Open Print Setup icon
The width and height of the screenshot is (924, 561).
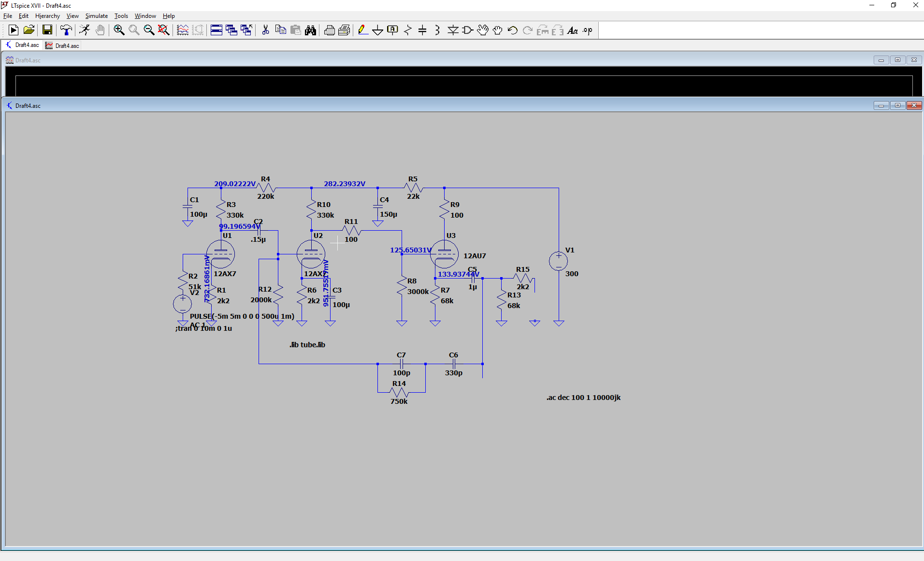point(344,30)
